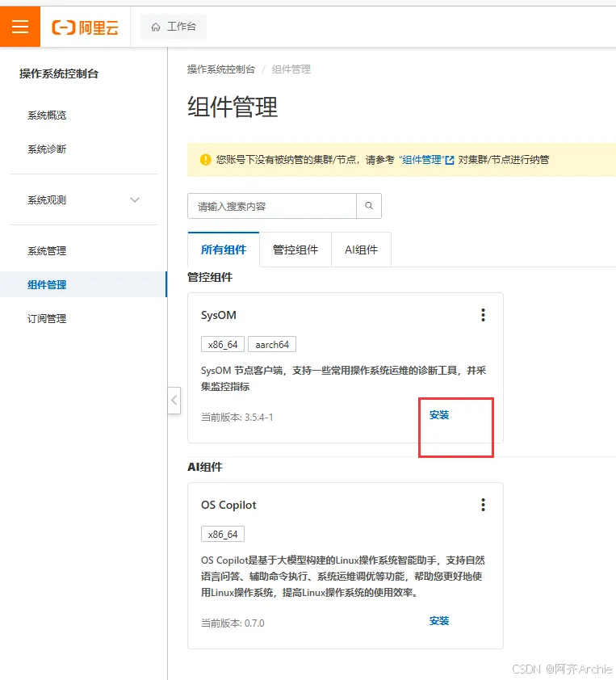
Task: Click the 组件管理 breadcrumb item
Action: point(291,69)
